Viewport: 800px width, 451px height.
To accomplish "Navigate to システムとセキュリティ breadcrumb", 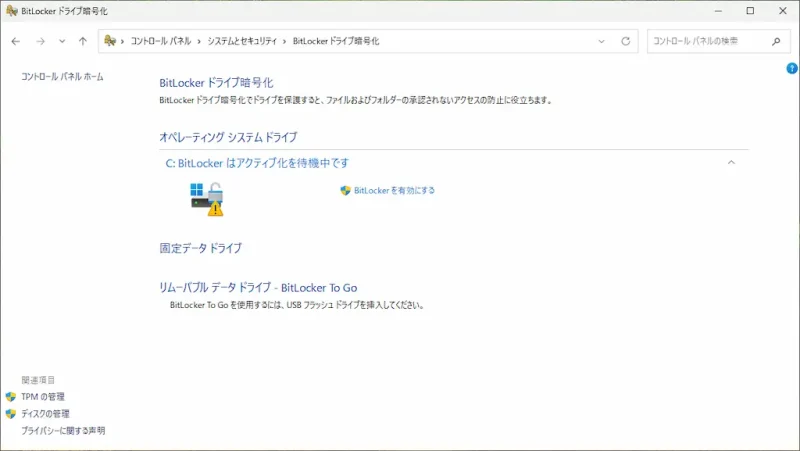I will pyautogui.click(x=244, y=41).
